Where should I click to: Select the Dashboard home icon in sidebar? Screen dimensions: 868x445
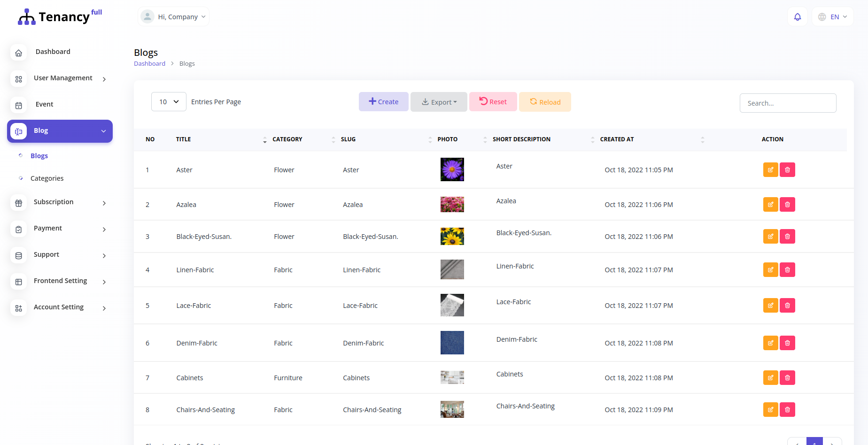click(18, 53)
